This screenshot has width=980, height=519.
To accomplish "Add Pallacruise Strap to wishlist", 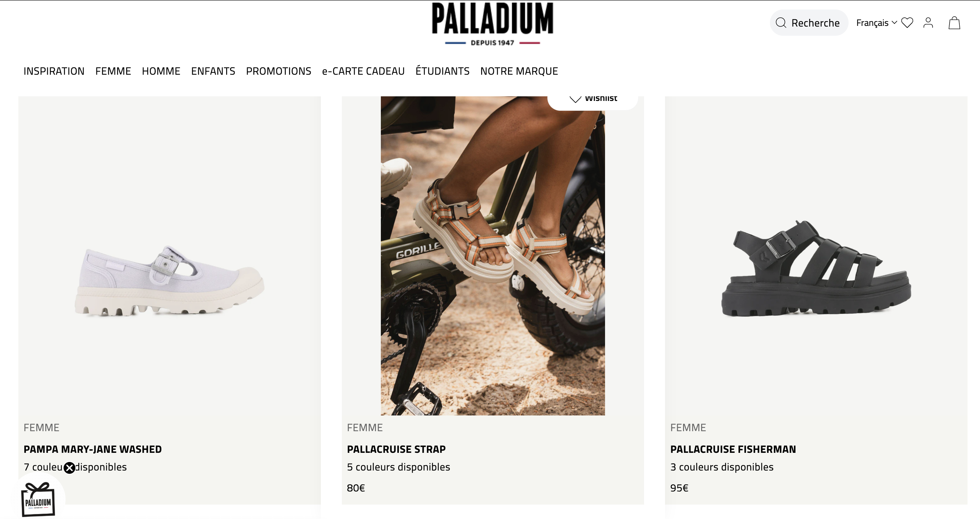I will tap(592, 99).
